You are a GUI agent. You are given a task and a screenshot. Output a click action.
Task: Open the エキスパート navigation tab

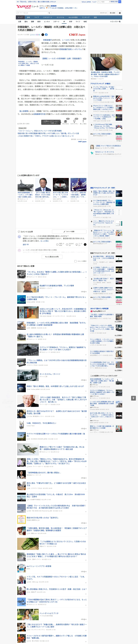tap(48, 17)
